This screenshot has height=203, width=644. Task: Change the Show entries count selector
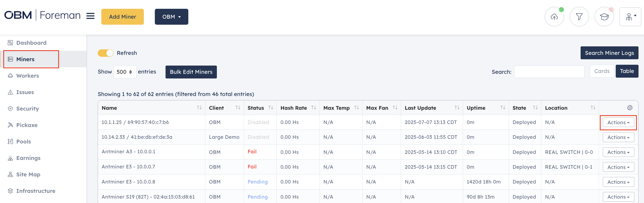coord(125,72)
